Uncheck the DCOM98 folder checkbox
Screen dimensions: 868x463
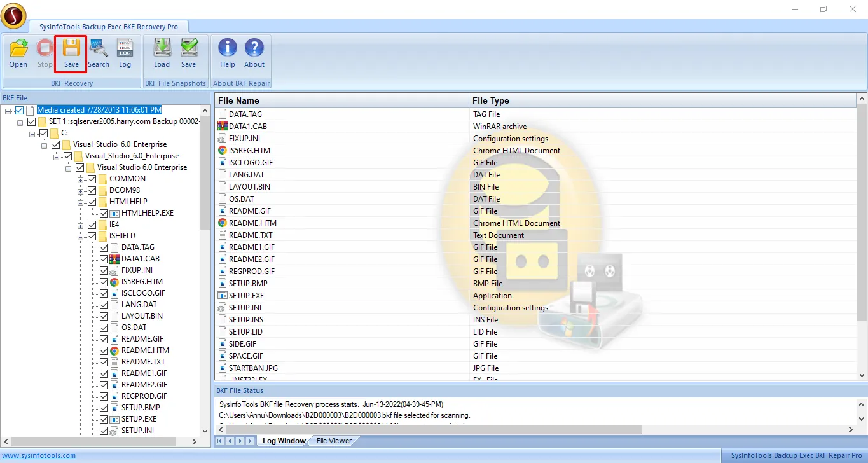pos(92,190)
